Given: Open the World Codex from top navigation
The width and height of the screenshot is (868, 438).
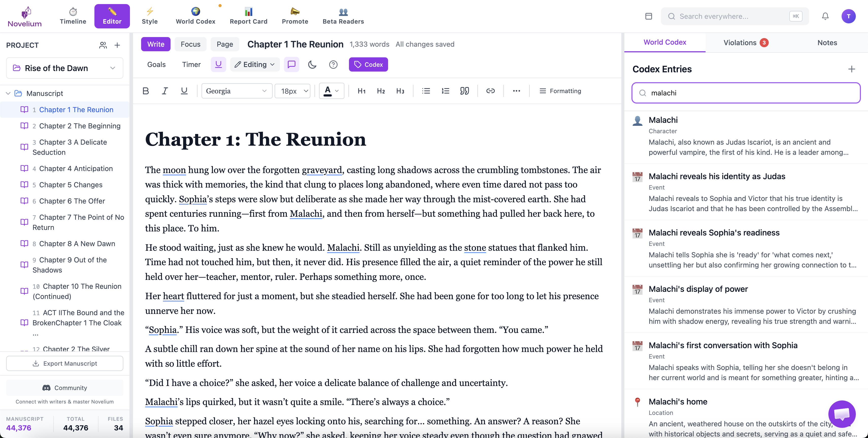Looking at the screenshot, I should pos(195,16).
